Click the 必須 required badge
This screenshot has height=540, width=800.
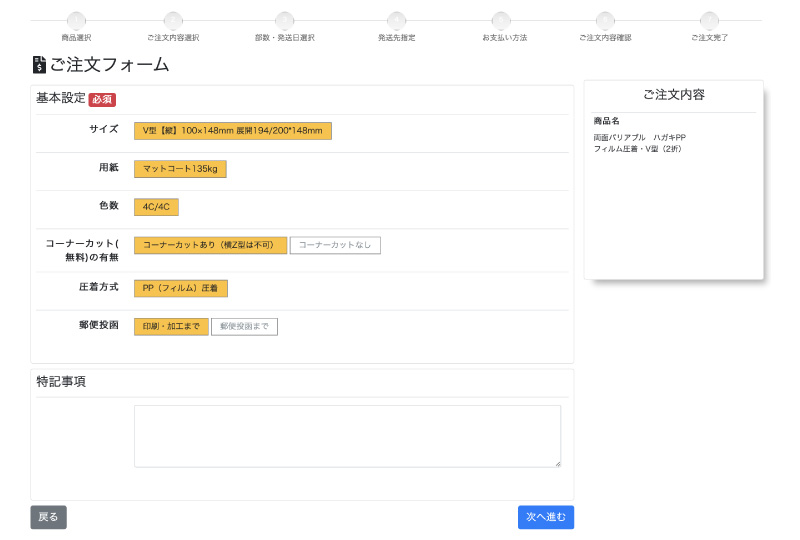pyautogui.click(x=102, y=100)
